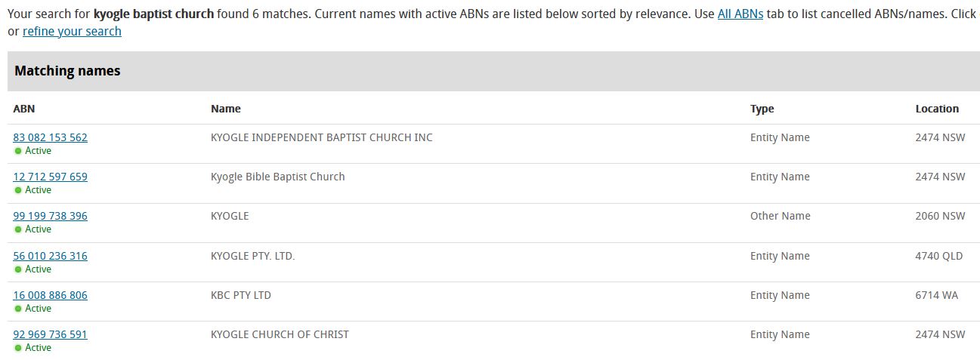
Task: Open ABN 16 008 886 806 link
Action: pyautogui.click(x=50, y=295)
